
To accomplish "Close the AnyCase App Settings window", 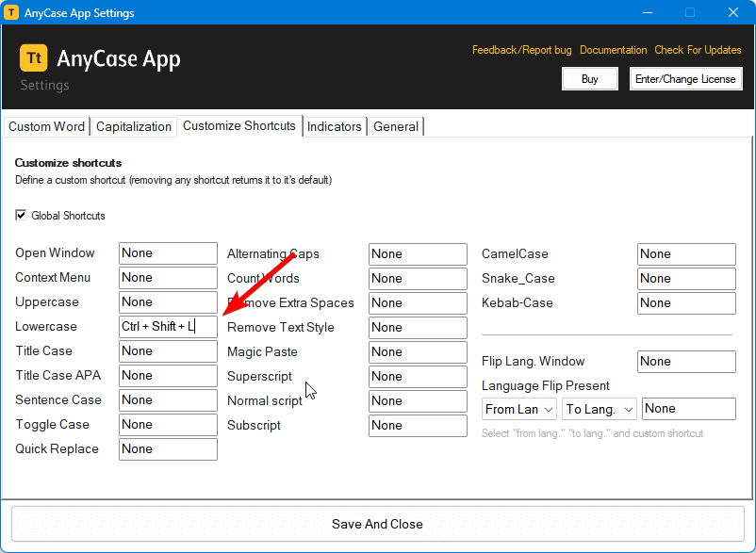I will coord(733,12).
